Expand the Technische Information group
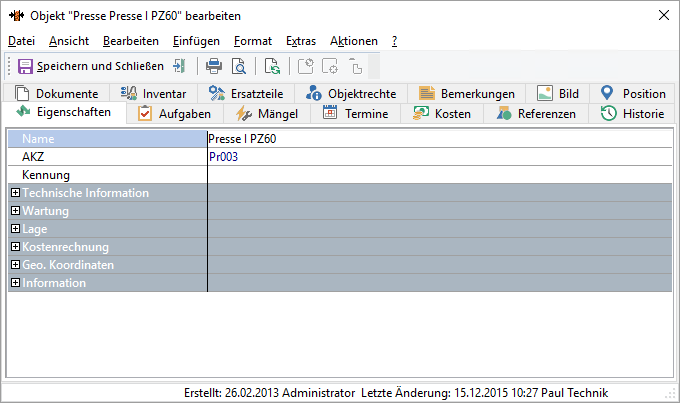Viewport: 680px width, 403px height. coord(16,193)
